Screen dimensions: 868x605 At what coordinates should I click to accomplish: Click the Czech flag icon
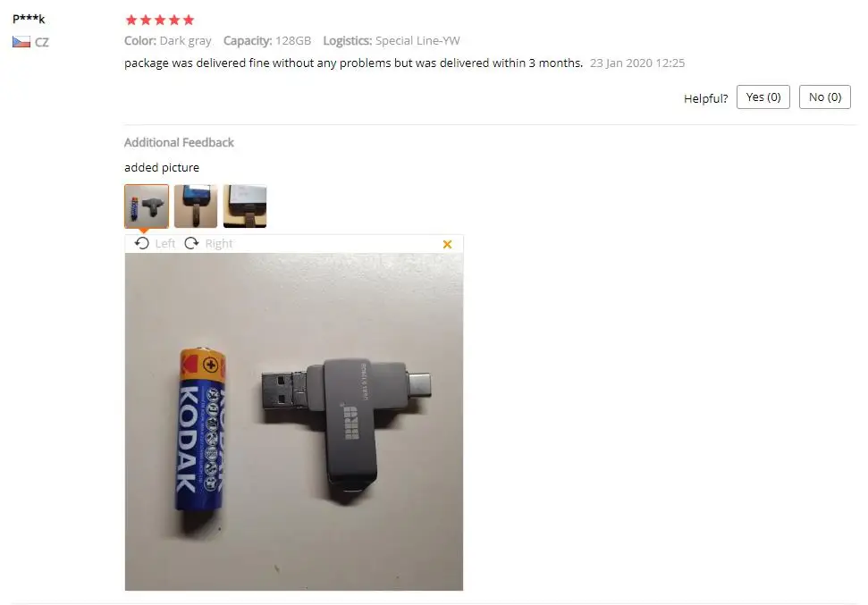(x=21, y=42)
